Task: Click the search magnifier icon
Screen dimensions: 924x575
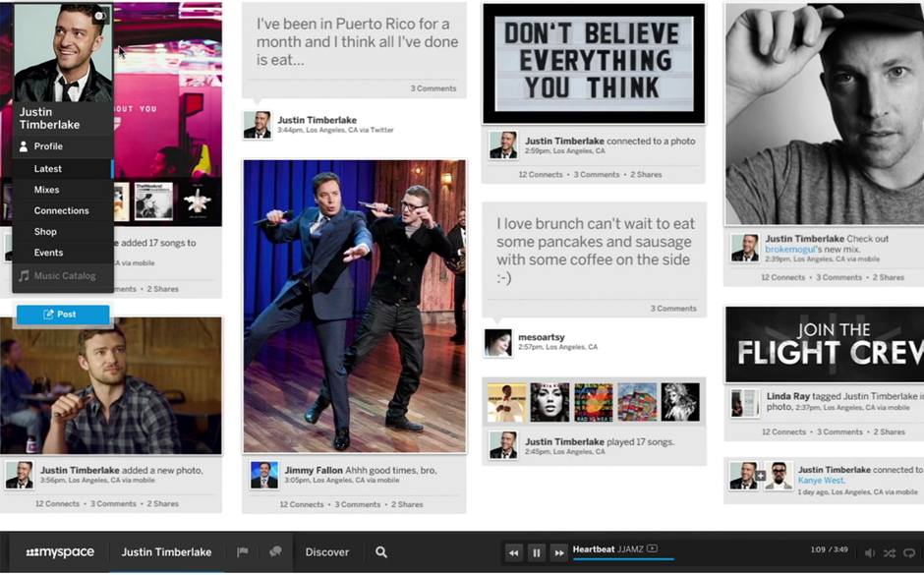Action: (x=381, y=552)
